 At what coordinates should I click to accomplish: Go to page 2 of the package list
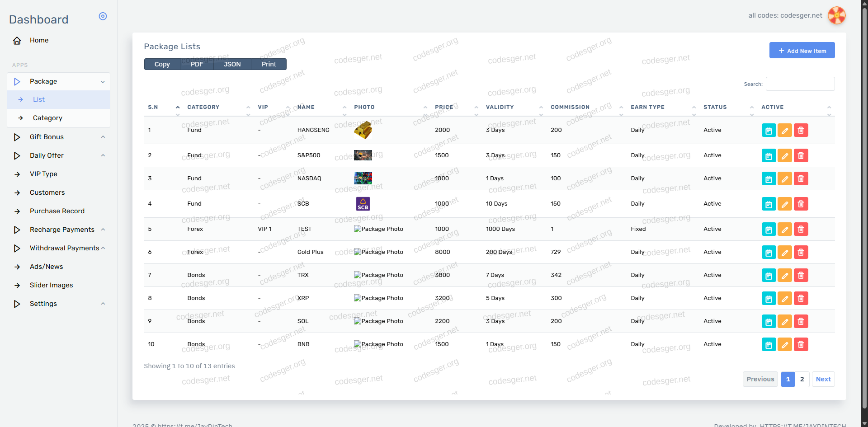click(802, 379)
